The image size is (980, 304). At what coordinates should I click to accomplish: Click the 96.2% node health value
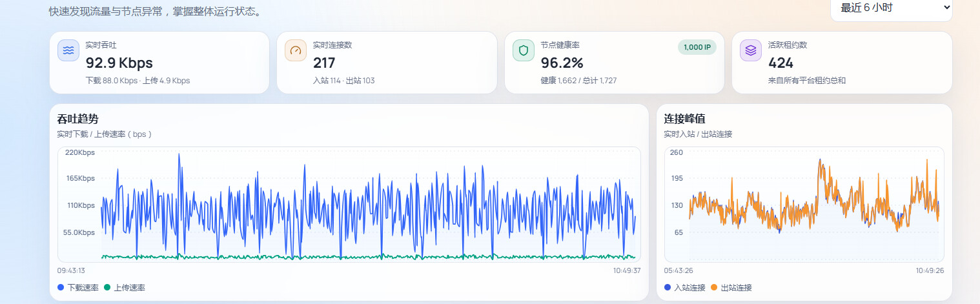(562, 63)
